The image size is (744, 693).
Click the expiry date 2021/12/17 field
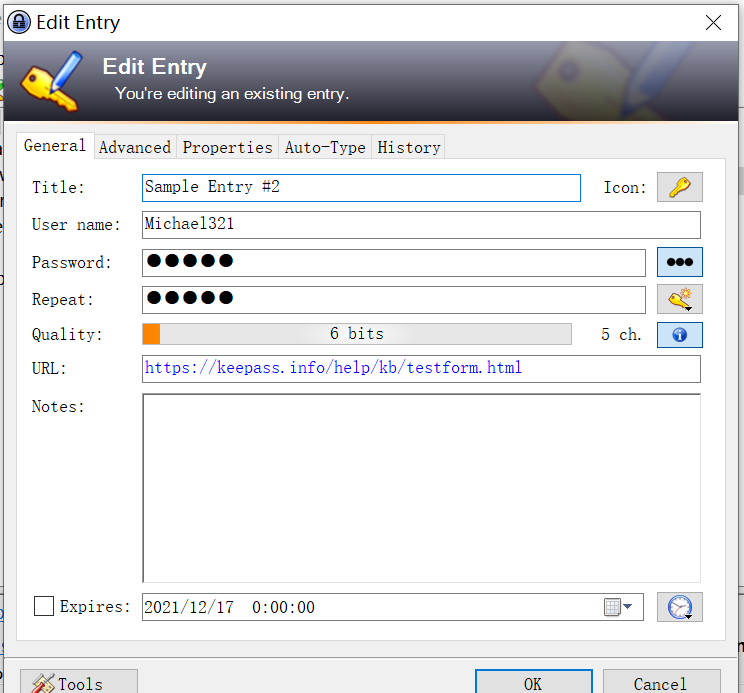point(392,607)
